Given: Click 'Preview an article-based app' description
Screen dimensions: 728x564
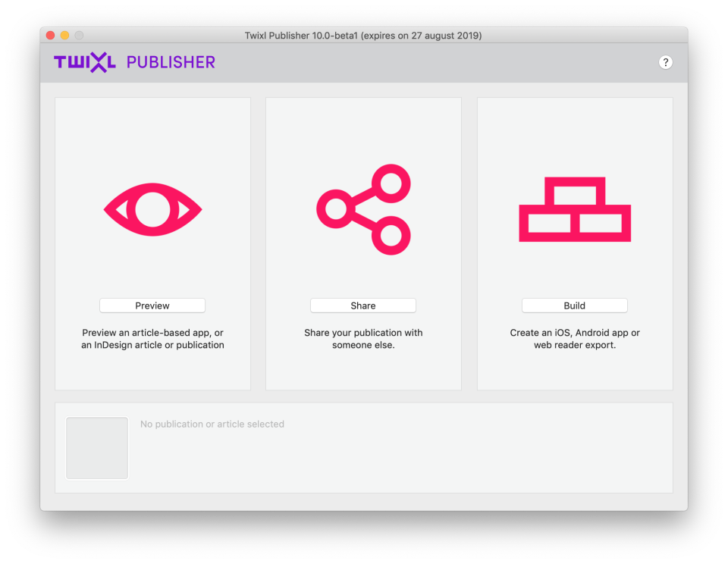Looking at the screenshot, I should (x=152, y=339).
